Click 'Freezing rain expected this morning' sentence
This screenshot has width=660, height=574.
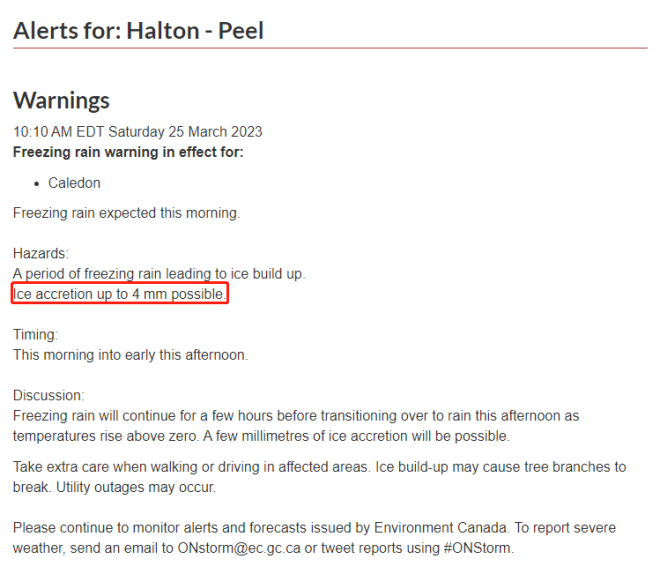point(126,213)
